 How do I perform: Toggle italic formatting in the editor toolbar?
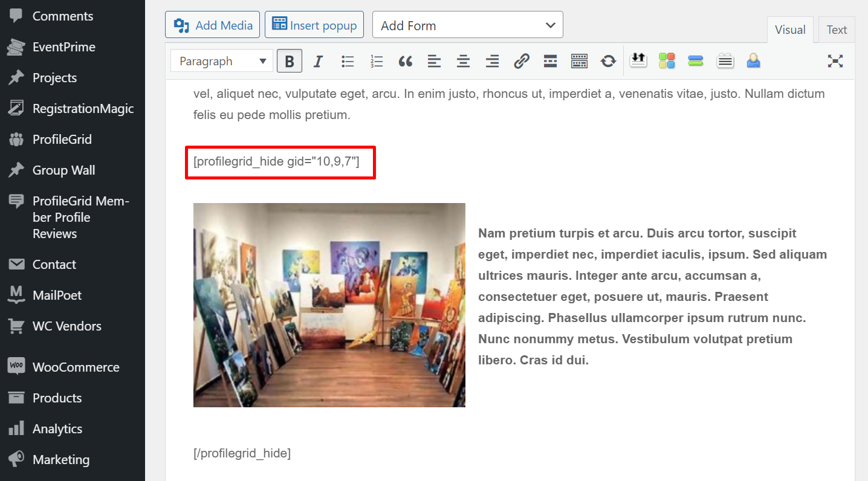pyautogui.click(x=319, y=61)
